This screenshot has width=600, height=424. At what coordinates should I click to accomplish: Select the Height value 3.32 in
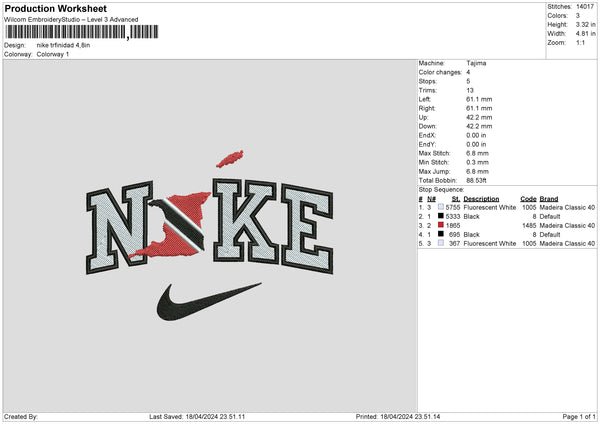[x=585, y=24]
